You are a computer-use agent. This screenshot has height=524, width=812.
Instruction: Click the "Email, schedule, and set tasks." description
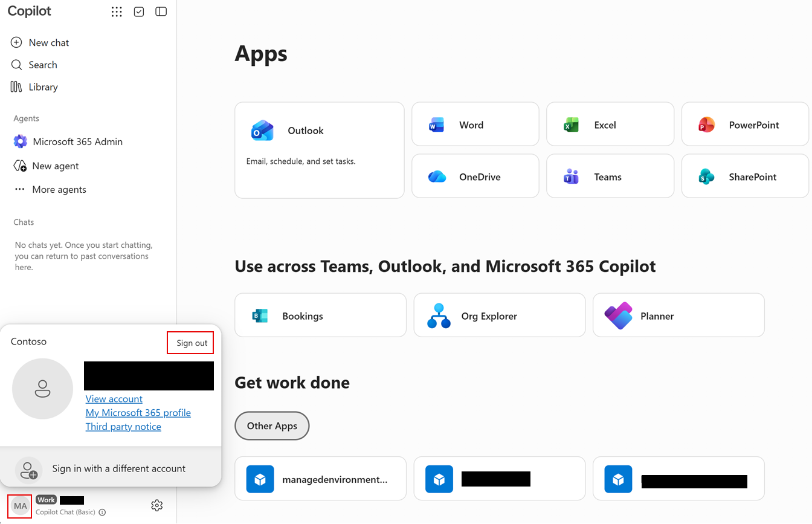click(x=301, y=161)
